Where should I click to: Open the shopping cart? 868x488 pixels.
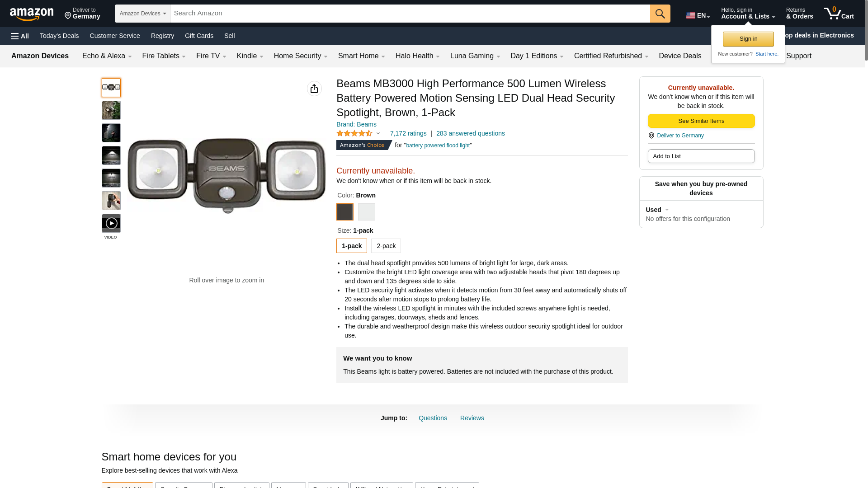pyautogui.click(x=839, y=14)
